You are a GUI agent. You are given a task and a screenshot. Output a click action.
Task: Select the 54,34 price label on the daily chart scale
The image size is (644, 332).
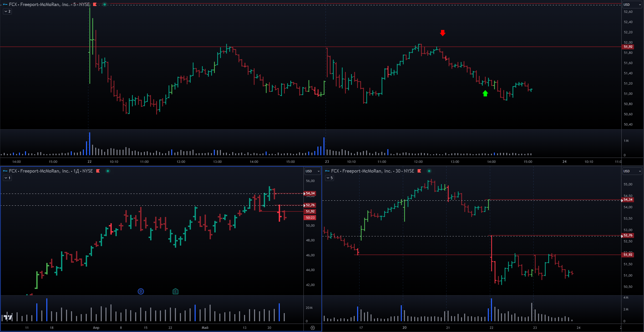tap(310, 193)
